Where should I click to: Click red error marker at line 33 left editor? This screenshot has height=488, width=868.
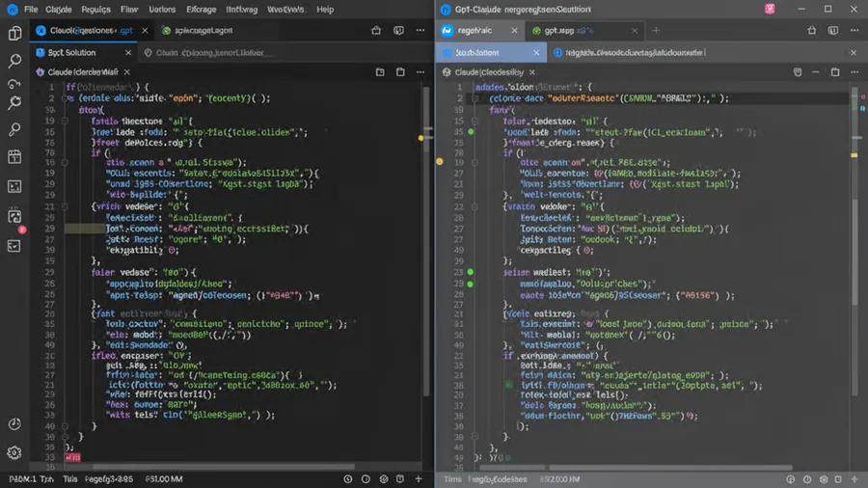[x=72, y=457]
